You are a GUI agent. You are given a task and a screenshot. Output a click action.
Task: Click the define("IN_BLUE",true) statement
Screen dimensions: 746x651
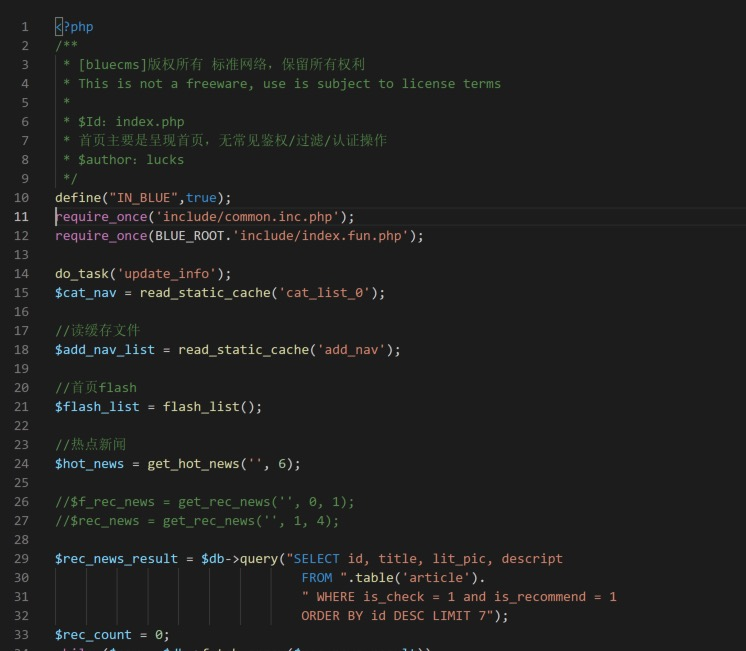tap(143, 197)
